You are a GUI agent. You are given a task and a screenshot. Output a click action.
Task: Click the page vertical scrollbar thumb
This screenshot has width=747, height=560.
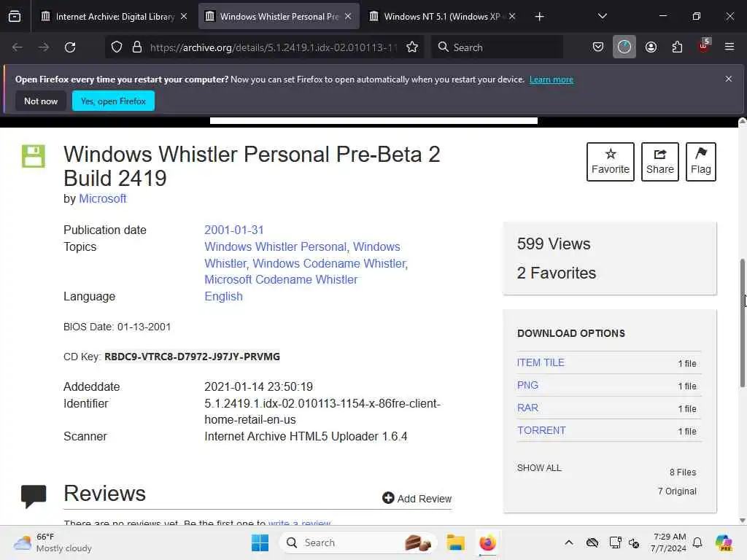[742, 323]
